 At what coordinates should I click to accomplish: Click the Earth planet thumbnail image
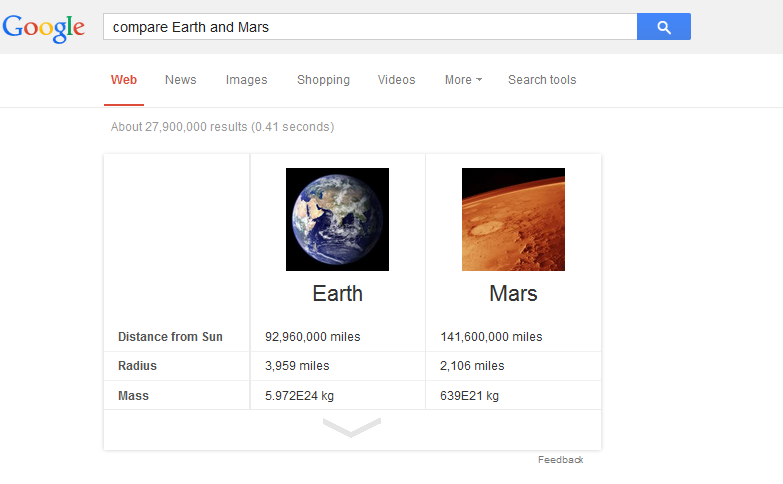point(337,219)
